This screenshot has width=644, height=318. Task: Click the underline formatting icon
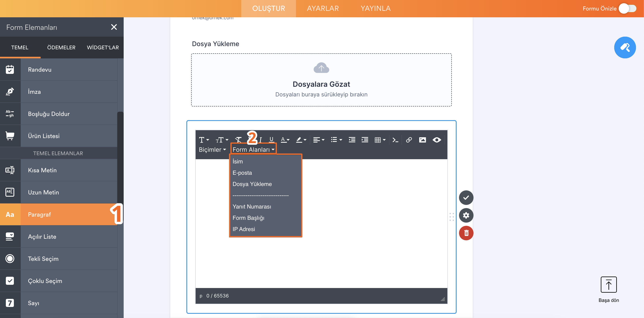pos(271,140)
